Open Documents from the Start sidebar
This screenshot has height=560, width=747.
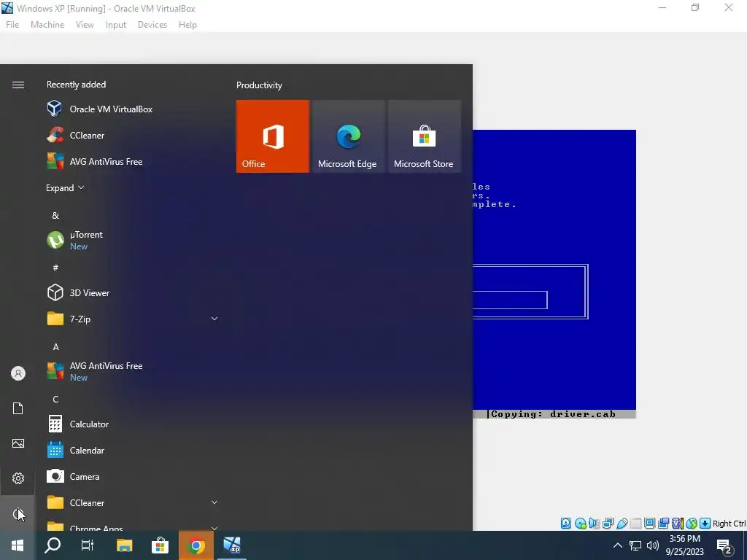[18, 408]
